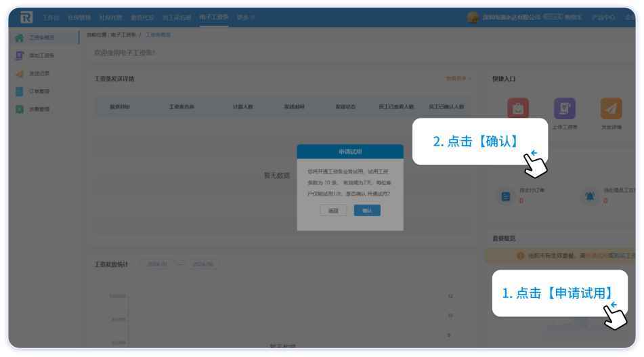This screenshot has height=357, width=644.
Task: Click the 员工已查看人数 column header
Action: (x=396, y=107)
